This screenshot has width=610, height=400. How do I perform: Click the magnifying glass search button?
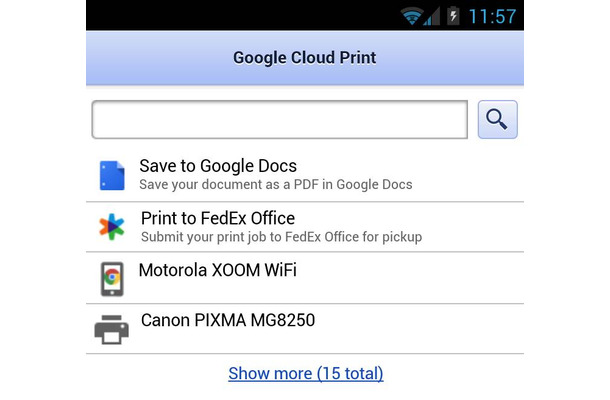497,119
